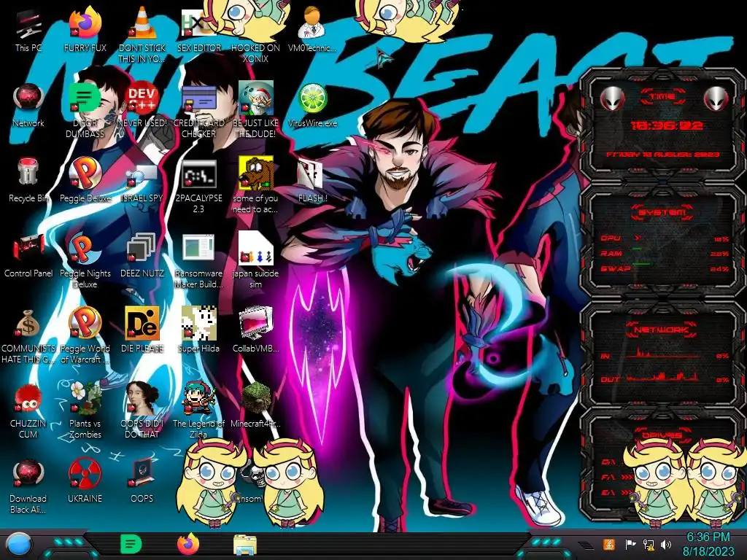747x560 pixels.
Task: Open Action Center flag tray icon
Action: point(630,544)
